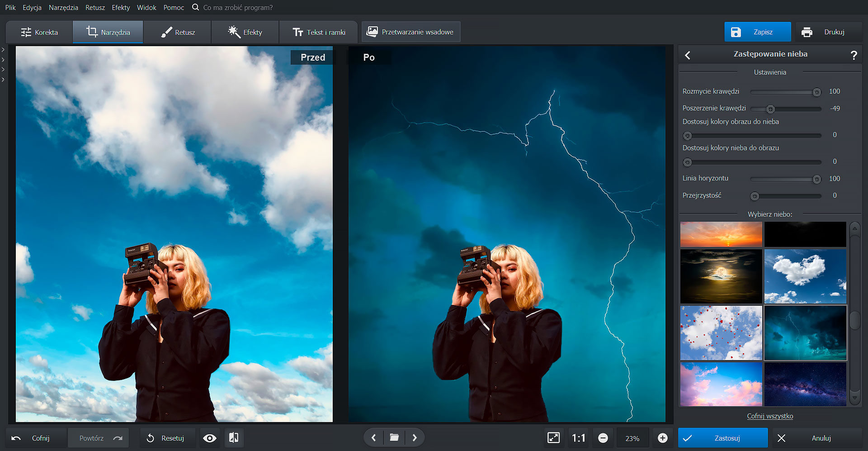Select the moonlit clouds sky thumbnail
868x451 pixels.
[x=721, y=276]
